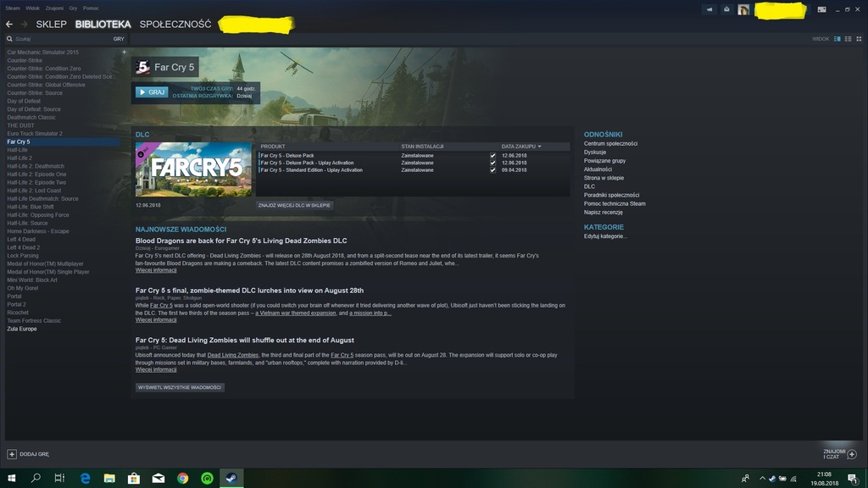The width and height of the screenshot is (868, 488).
Task: Select Left 4 Dead 2 in library
Action: (23, 247)
